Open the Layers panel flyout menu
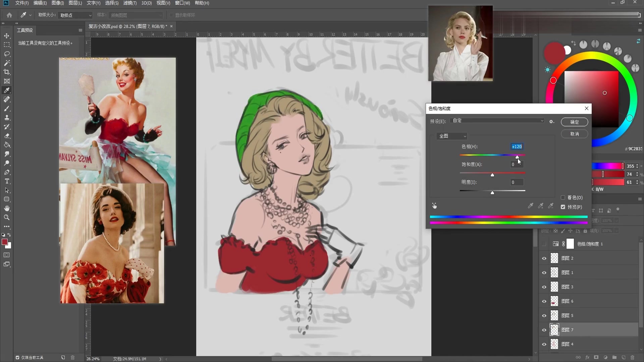 click(x=640, y=199)
